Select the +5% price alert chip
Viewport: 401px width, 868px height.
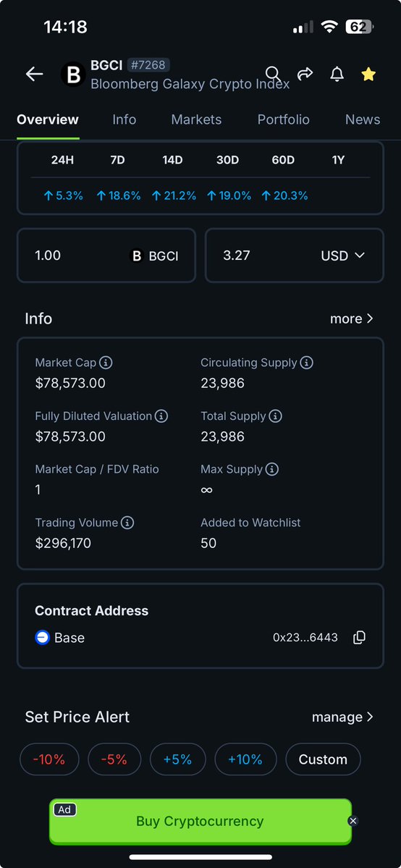point(178,759)
